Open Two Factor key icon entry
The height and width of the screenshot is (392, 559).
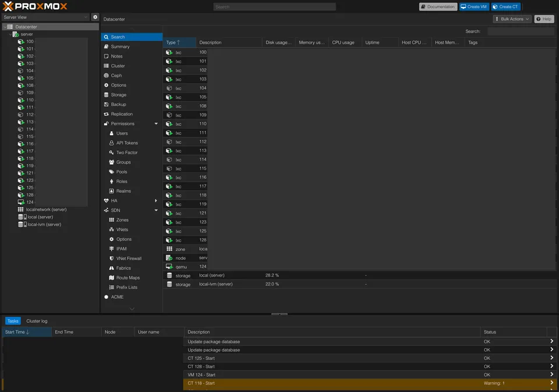[x=112, y=153]
